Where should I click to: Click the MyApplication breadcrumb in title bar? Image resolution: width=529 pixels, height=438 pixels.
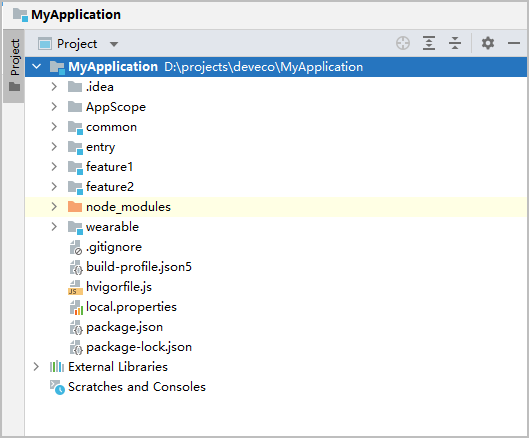tap(76, 15)
